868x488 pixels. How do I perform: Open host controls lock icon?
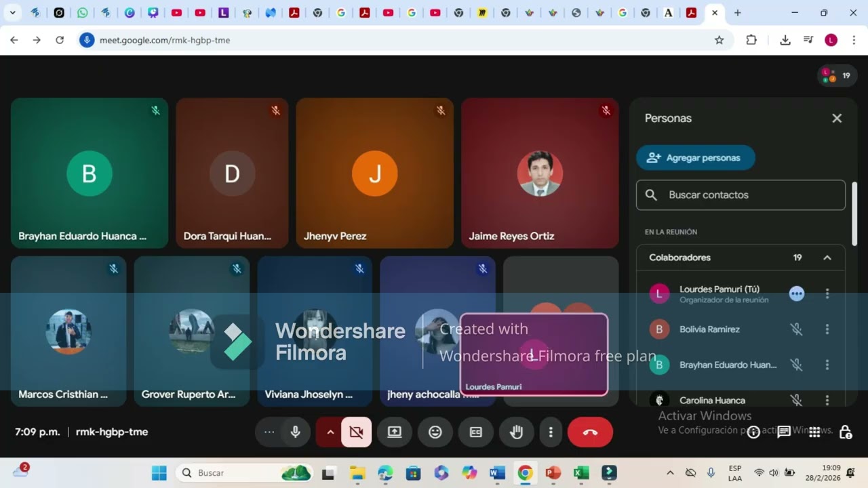(x=846, y=432)
